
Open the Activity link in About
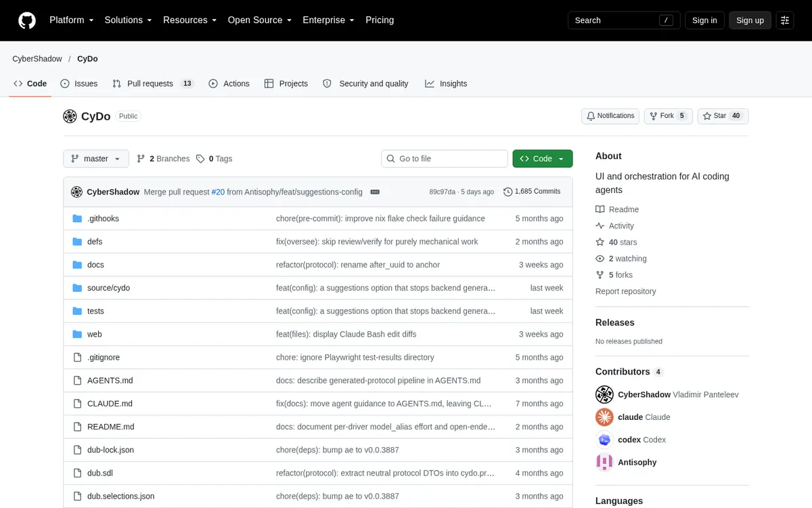pyautogui.click(x=614, y=226)
